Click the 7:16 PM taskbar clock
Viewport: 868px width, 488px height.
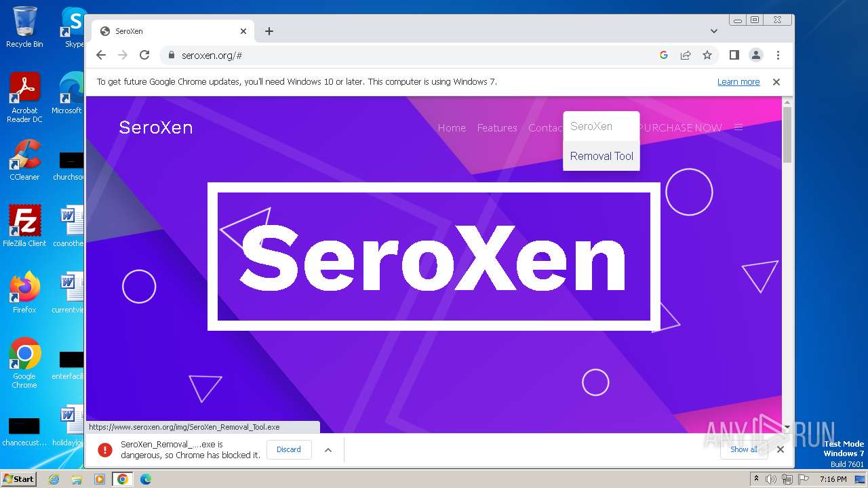833,479
